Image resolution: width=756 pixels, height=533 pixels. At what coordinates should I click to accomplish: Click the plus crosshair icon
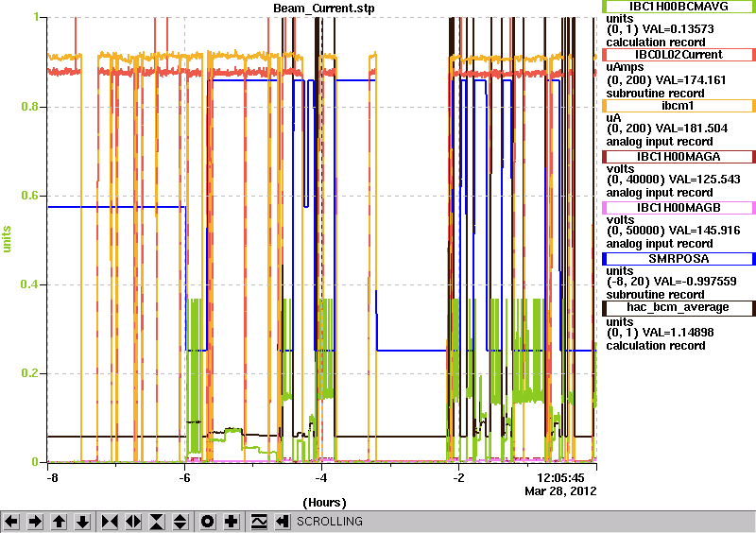click(x=232, y=522)
